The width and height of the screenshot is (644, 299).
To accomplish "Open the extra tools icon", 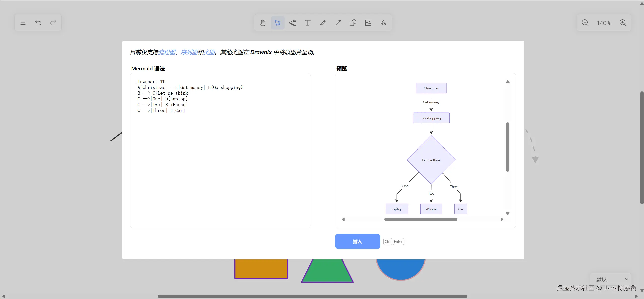I will [383, 23].
